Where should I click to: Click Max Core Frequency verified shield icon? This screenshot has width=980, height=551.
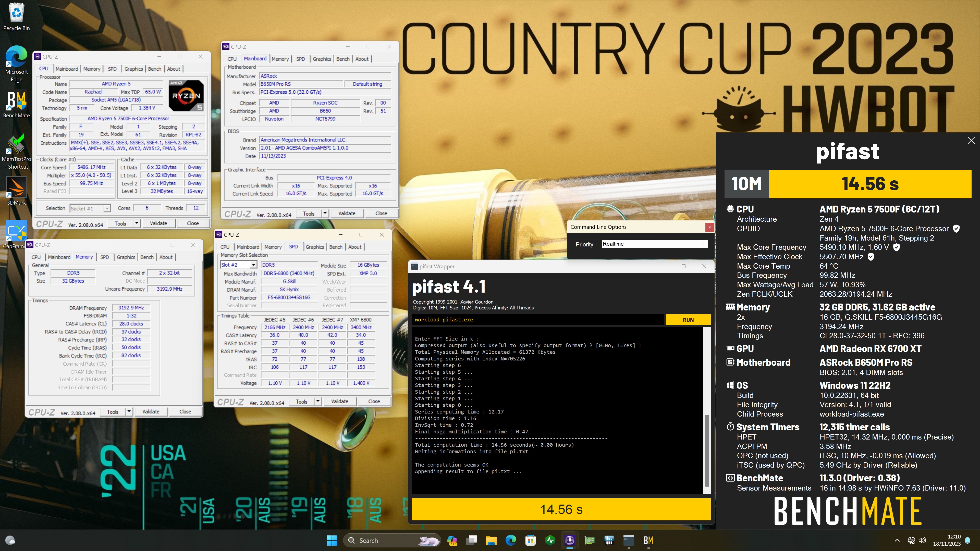pos(896,247)
